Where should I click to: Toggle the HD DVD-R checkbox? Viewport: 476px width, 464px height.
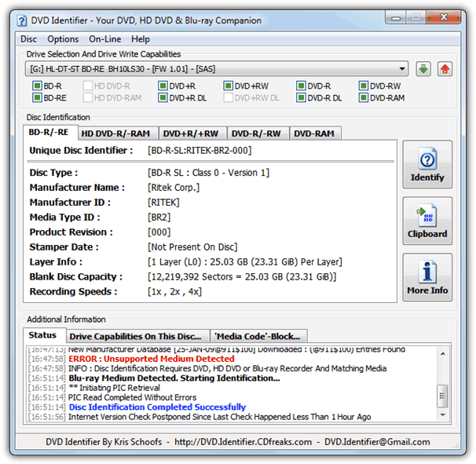pyautogui.click(x=88, y=86)
